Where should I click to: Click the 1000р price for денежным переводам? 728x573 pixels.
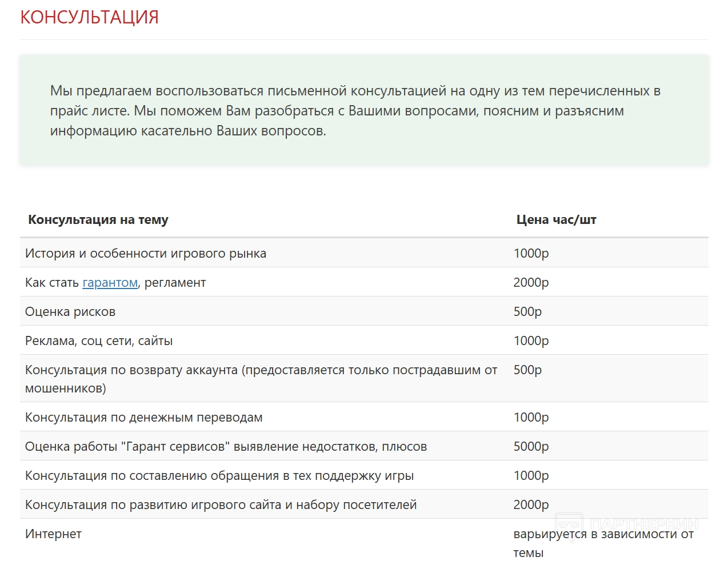click(531, 418)
